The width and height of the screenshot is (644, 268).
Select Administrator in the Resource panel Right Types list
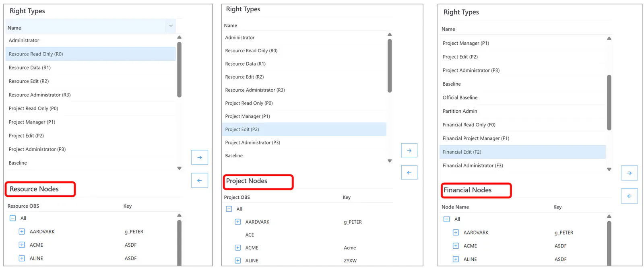pyautogui.click(x=91, y=40)
